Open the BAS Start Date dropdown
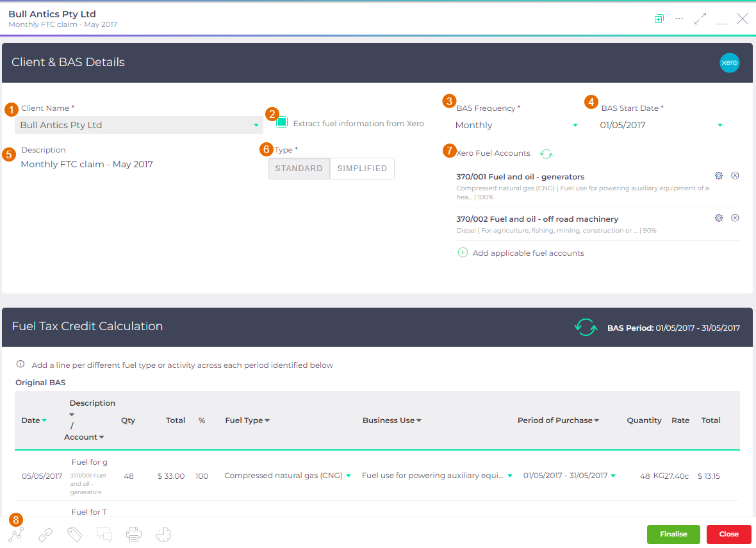Viewport: 756px width, 548px height. pyautogui.click(x=661, y=125)
